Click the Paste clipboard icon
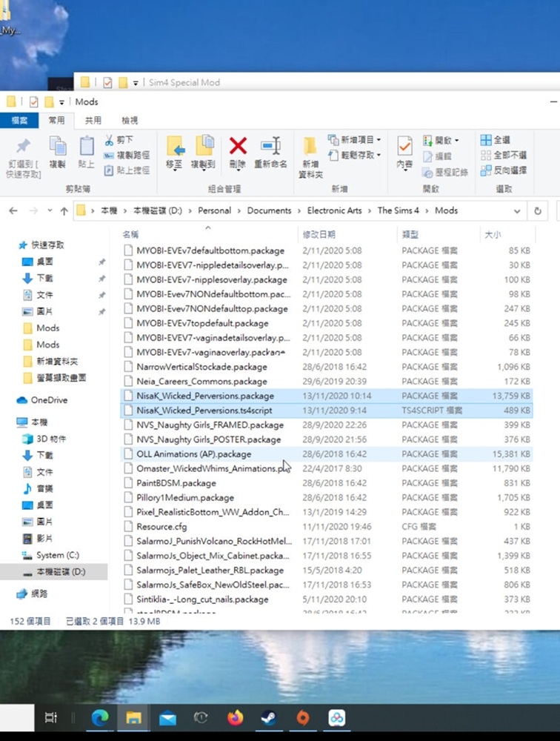 (x=86, y=147)
